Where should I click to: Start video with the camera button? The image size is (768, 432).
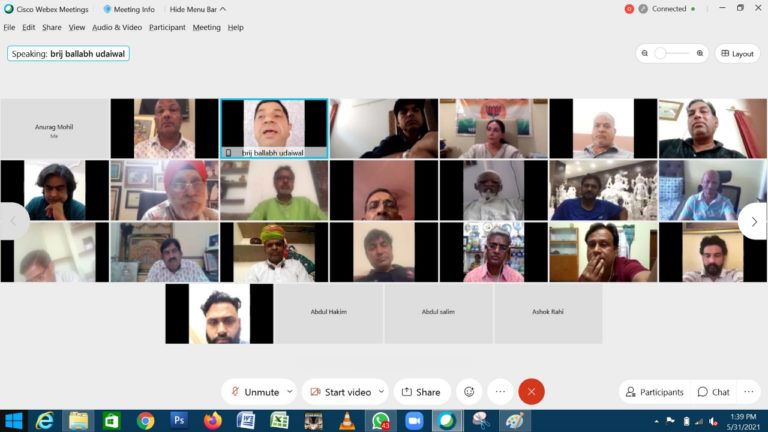[338, 392]
